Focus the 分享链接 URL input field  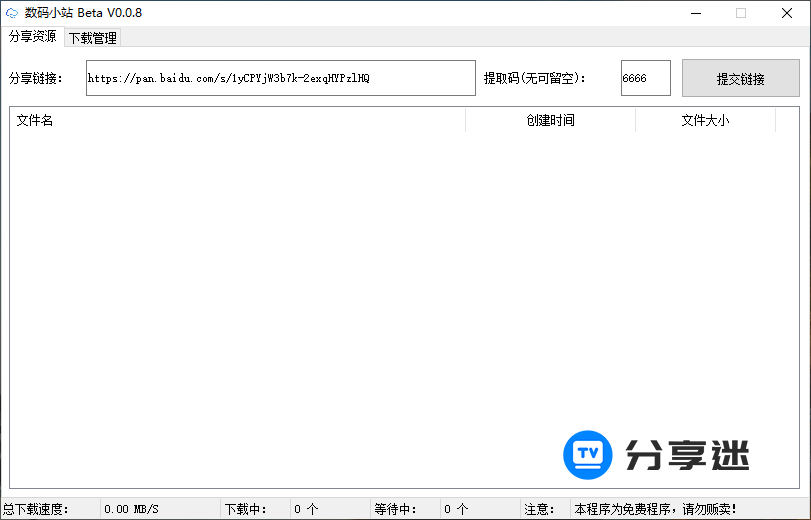tap(280, 78)
